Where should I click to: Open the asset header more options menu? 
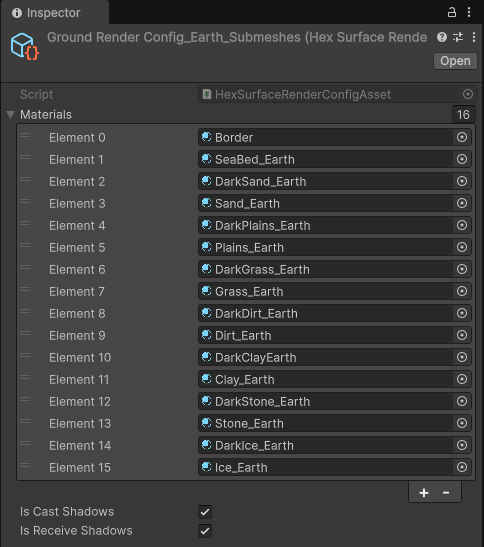474,37
